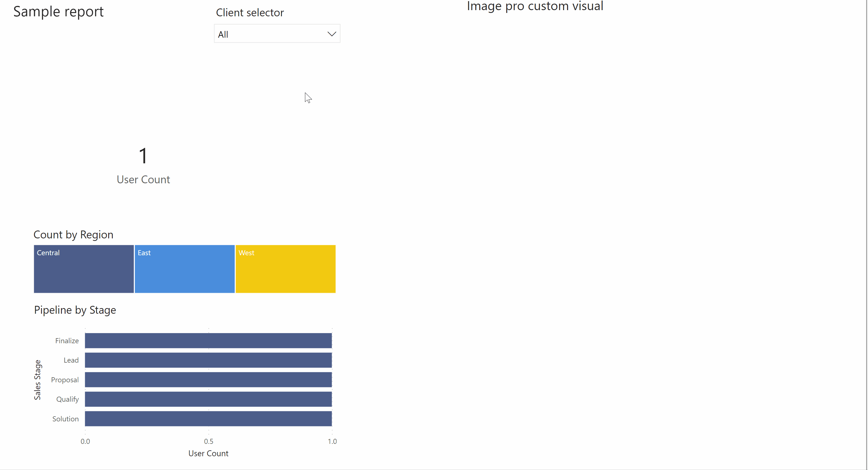868x470 pixels.
Task: Click the 'Image pro custom visual' heading
Action: [x=535, y=6]
